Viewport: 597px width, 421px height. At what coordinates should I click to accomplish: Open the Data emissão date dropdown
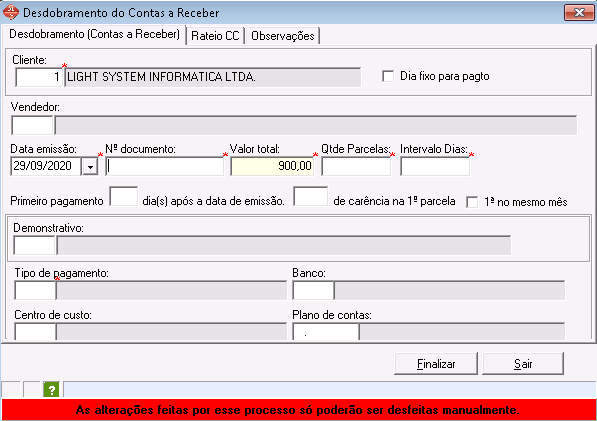[x=90, y=167]
